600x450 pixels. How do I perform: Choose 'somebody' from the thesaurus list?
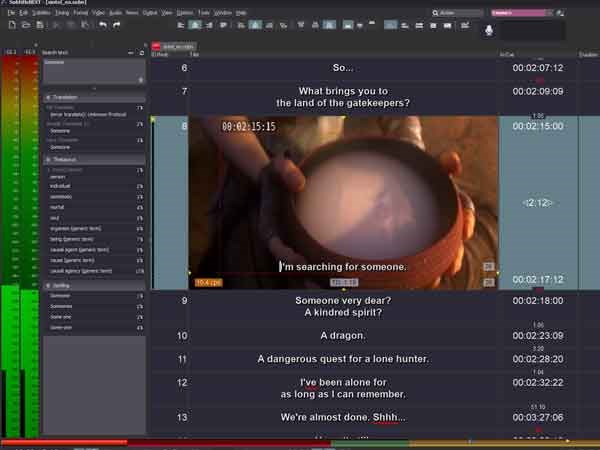point(61,197)
